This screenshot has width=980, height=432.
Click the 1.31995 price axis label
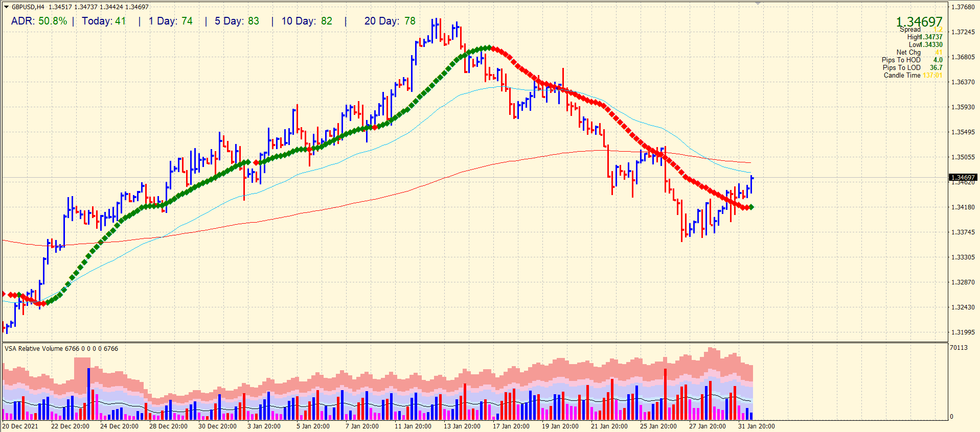point(963,332)
